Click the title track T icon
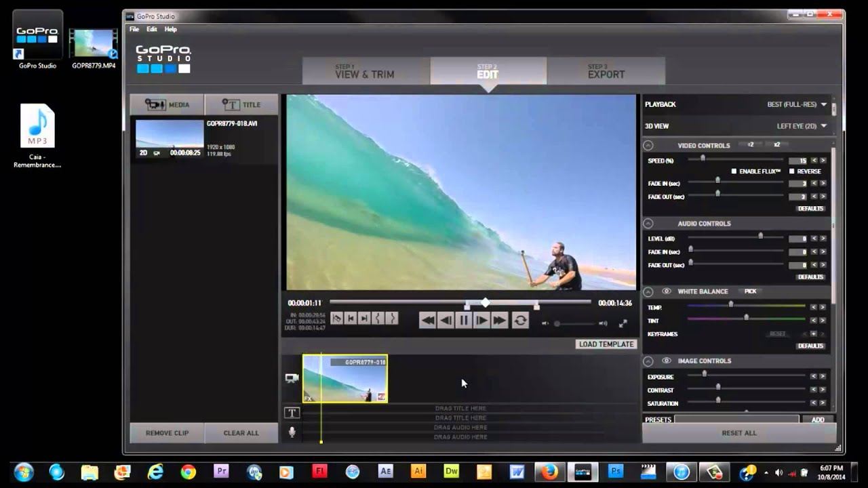 point(292,413)
